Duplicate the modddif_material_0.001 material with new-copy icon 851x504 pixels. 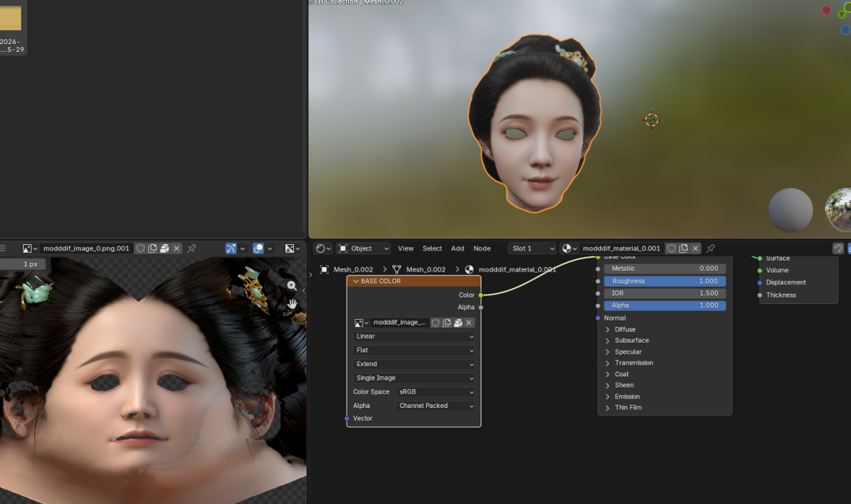[683, 248]
